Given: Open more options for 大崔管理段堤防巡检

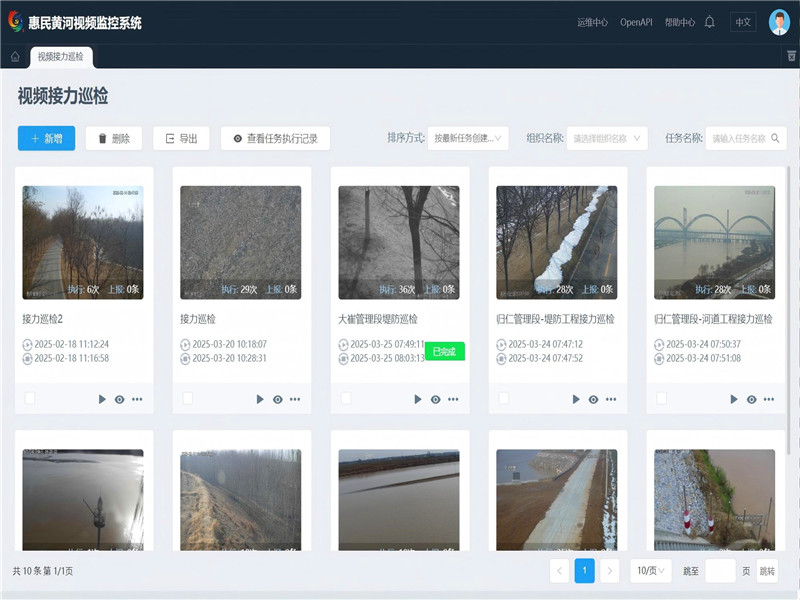Looking at the screenshot, I should coord(453,399).
